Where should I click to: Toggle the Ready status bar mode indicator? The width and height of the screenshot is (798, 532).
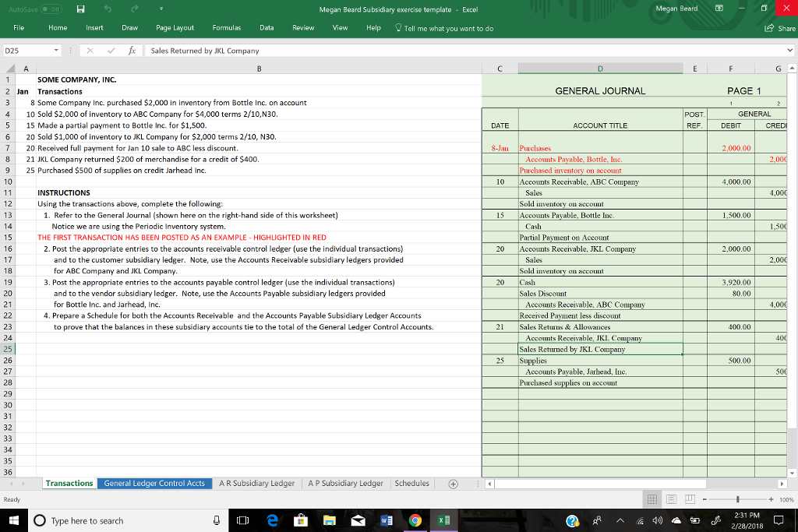pyautogui.click(x=12, y=499)
